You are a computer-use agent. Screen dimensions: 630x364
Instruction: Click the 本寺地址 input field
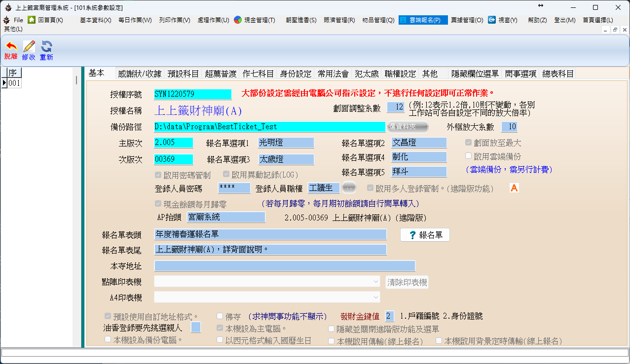(x=285, y=266)
